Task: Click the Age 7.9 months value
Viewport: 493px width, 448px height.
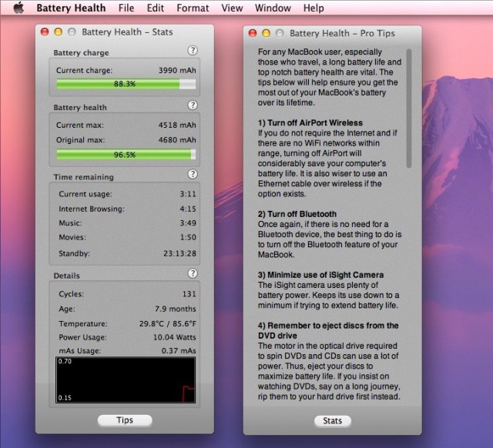Action: pos(175,309)
